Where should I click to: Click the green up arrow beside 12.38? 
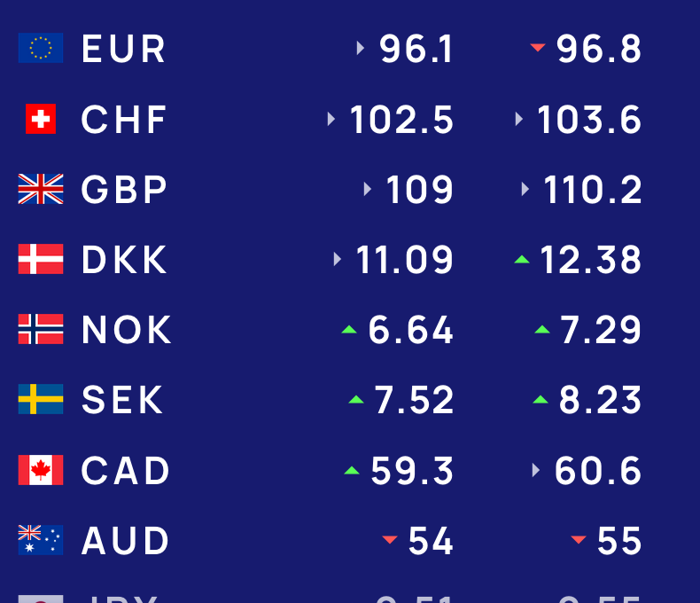tap(522, 260)
